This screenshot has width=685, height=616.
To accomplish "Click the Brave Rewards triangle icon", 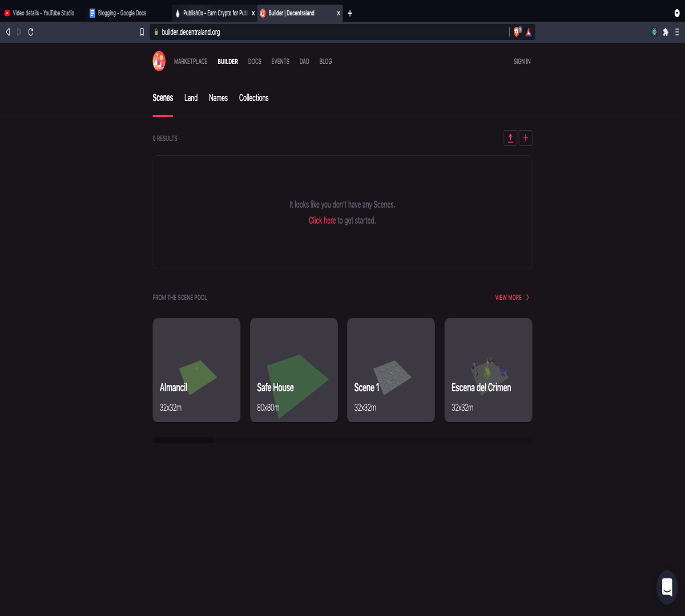I will pos(529,32).
